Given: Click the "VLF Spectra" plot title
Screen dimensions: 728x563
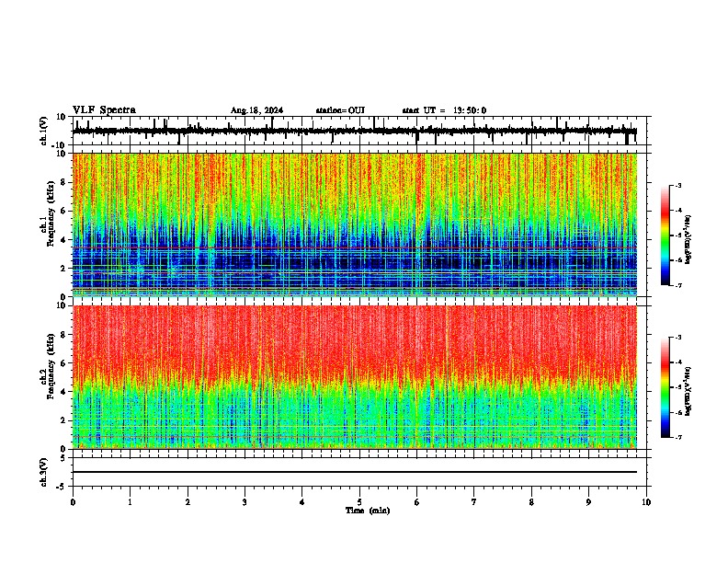Looking at the screenshot, I should pos(104,110).
